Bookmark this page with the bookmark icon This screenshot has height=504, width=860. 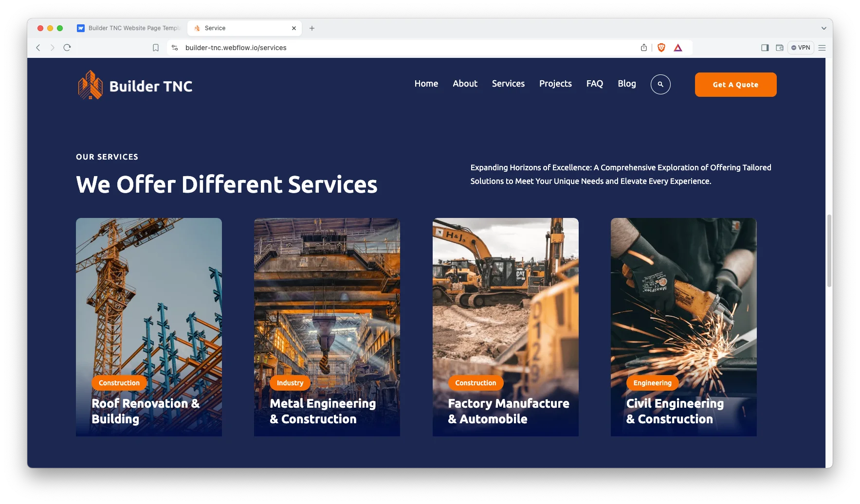pyautogui.click(x=156, y=48)
